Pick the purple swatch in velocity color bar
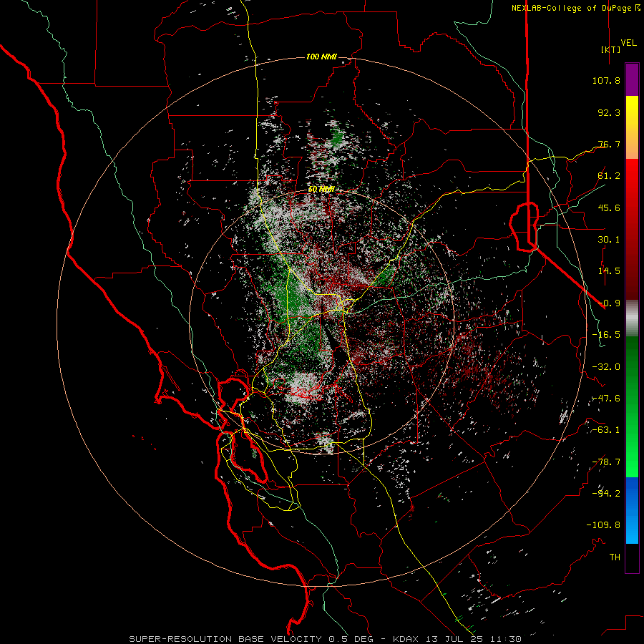This screenshot has height=644, width=644. (632, 80)
